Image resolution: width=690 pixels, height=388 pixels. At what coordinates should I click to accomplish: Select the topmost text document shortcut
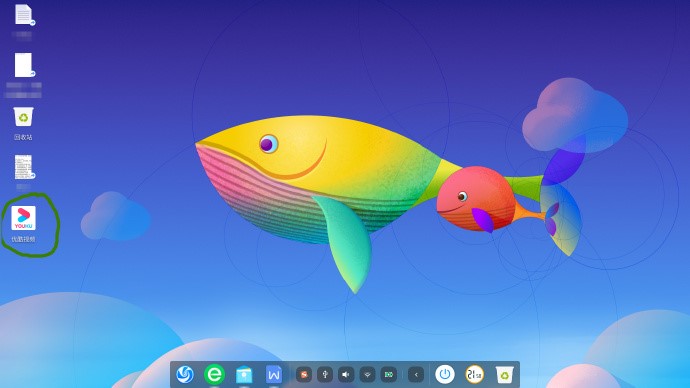coord(24,15)
